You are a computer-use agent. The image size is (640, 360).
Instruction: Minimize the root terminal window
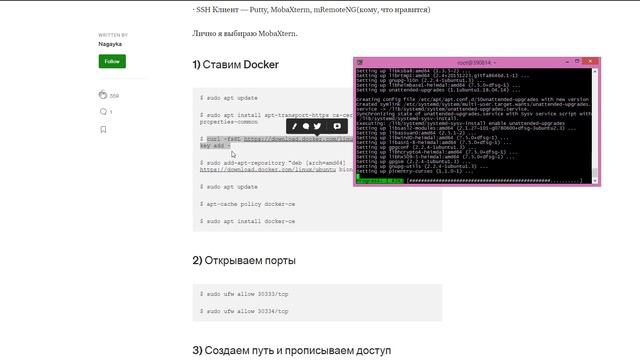pyautogui.click(x=567, y=62)
